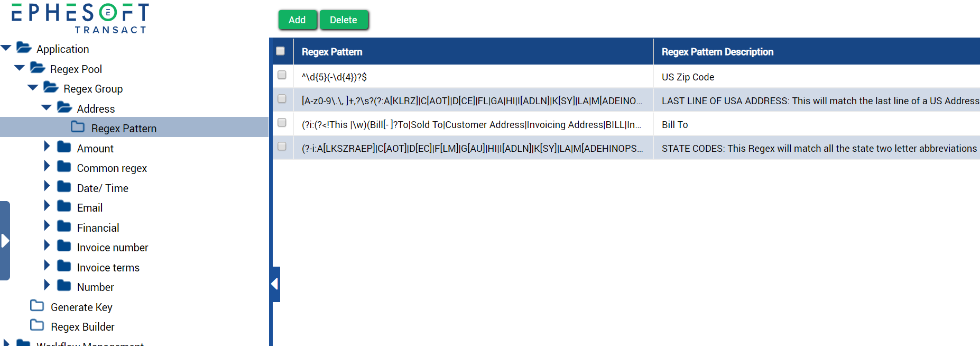Select Regex Pattern tree item
This screenshot has width=980, height=346.
[x=124, y=129]
